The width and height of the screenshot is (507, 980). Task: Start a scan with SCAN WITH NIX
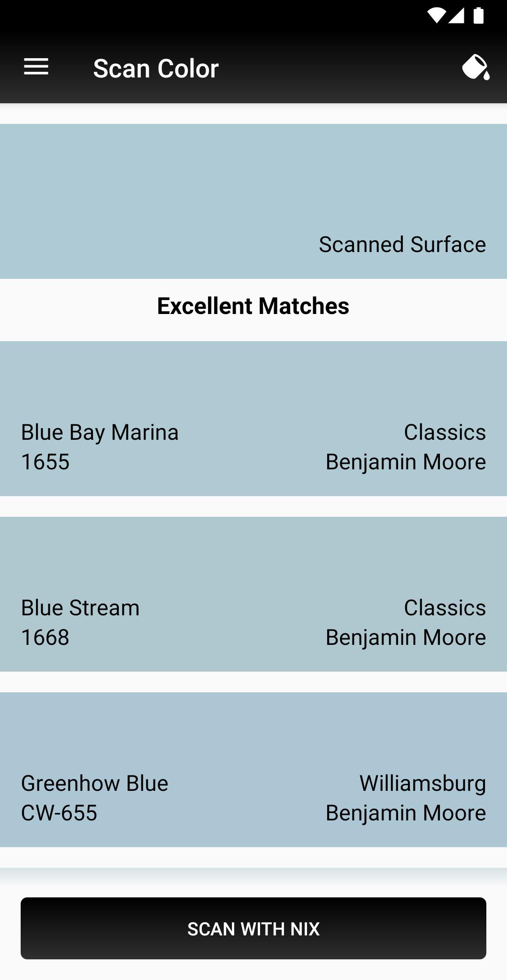pyautogui.click(x=253, y=928)
